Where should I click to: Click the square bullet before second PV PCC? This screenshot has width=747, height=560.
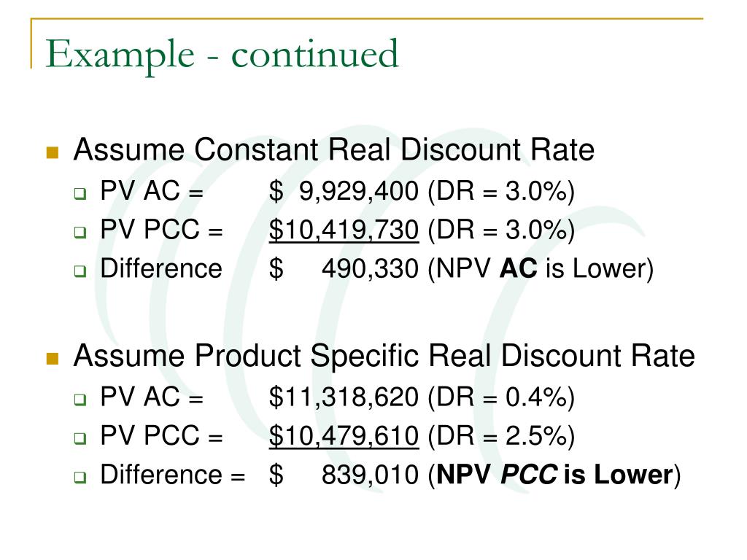pos(80,438)
